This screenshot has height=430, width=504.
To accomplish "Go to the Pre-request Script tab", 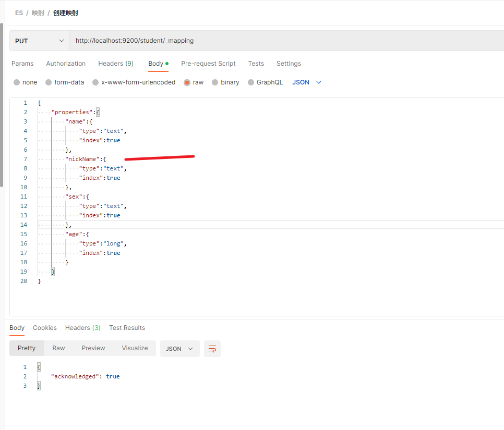I will (208, 64).
